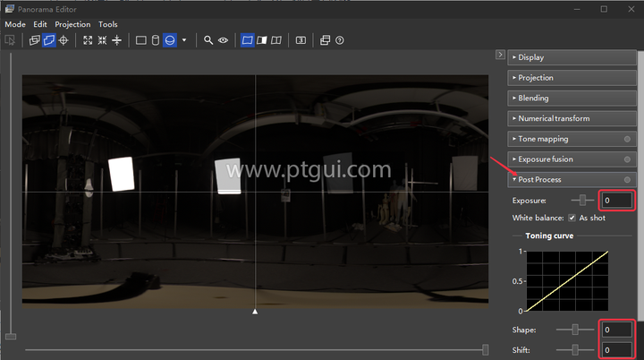This screenshot has width=644, height=360.
Task: Open the Tools menu
Action: coord(108,24)
